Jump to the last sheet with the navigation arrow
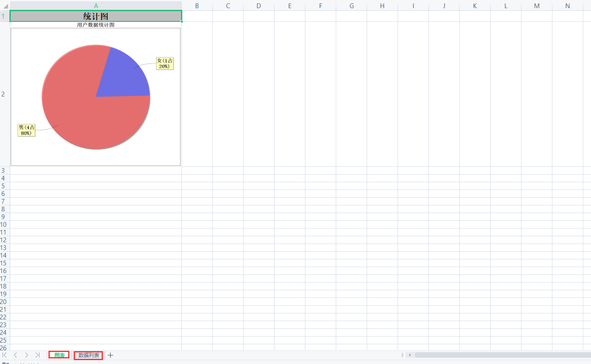This screenshot has width=591, height=364. point(37,355)
